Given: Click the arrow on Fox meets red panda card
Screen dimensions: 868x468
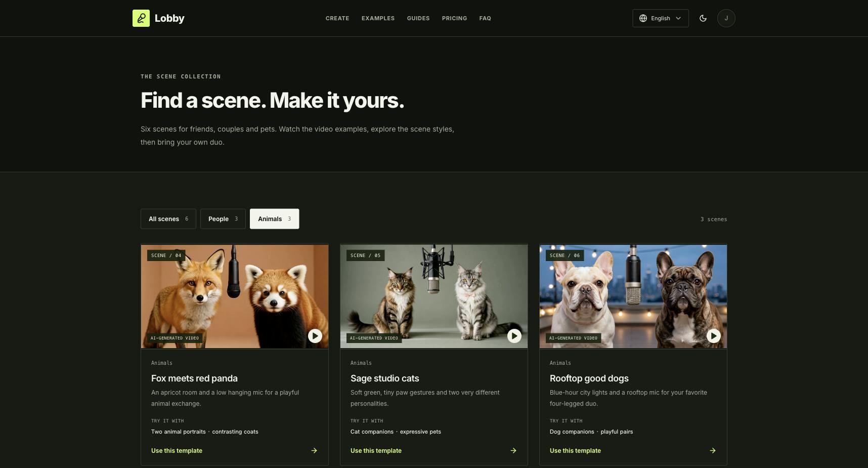Looking at the screenshot, I should [x=314, y=451].
